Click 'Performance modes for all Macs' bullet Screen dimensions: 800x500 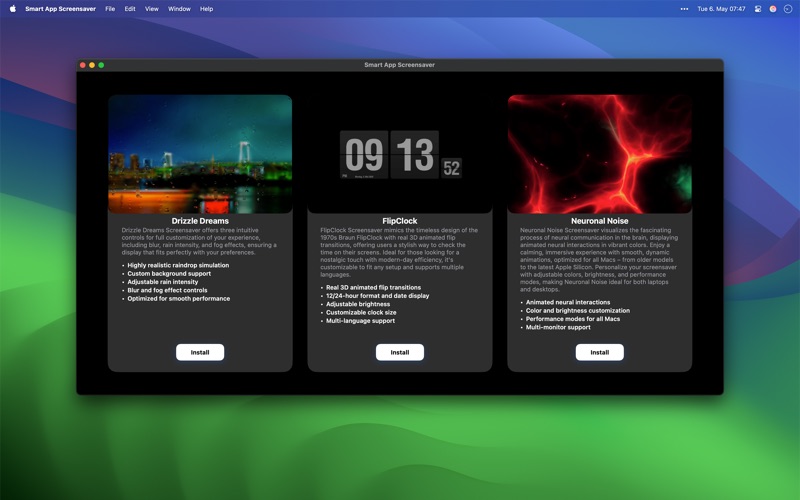tap(573, 319)
